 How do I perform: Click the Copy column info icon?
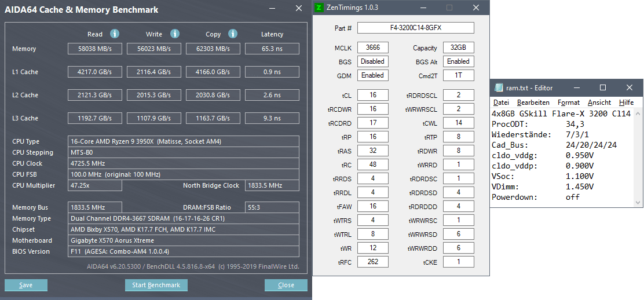pos(233,34)
